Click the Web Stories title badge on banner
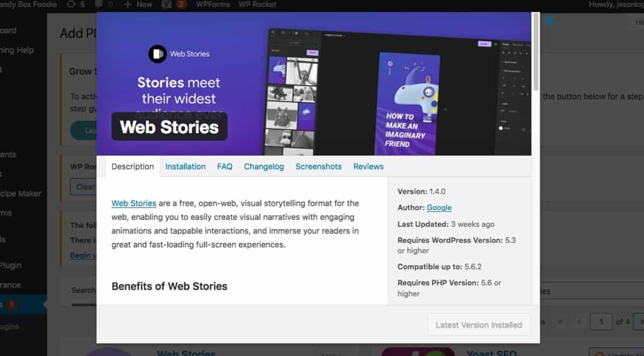 tap(169, 127)
